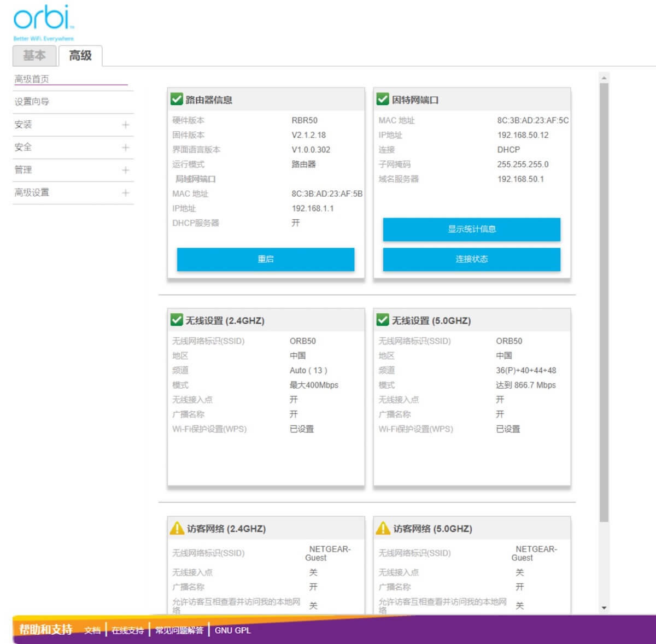
Task: Expand the 高级设置 section in sidebar
Action: 125,192
